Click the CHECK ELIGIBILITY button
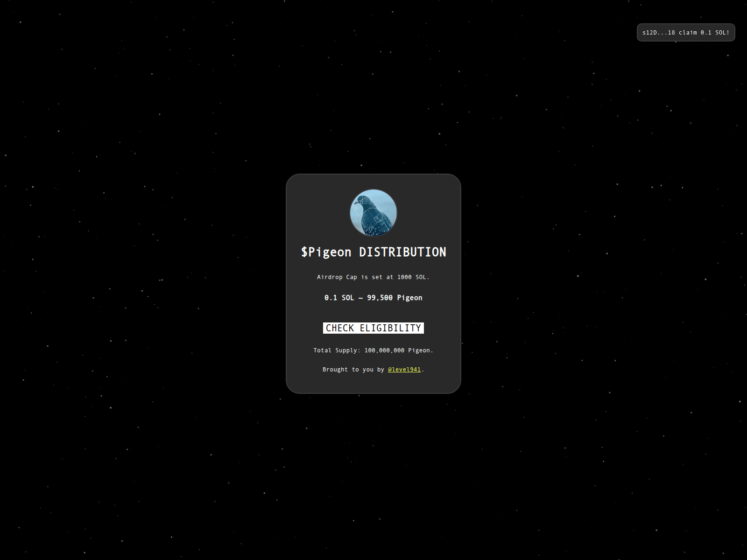Image resolution: width=747 pixels, height=560 pixels. point(373,328)
